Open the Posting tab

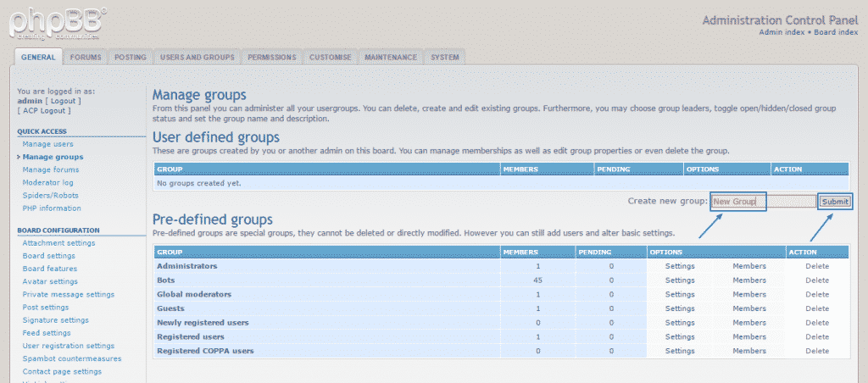(131, 57)
